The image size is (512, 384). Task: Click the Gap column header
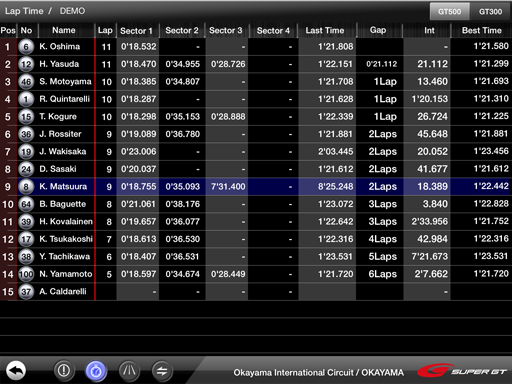[378, 30]
